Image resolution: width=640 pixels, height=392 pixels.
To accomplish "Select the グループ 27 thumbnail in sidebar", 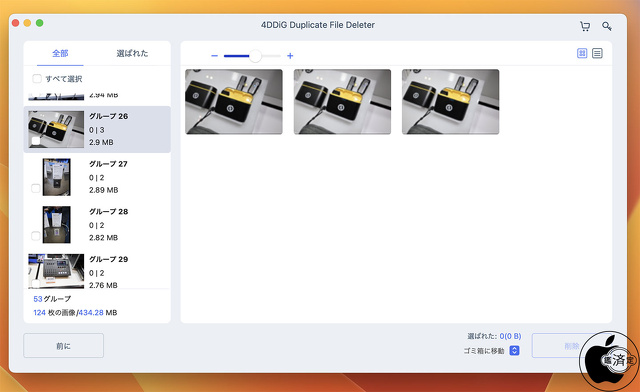I will click(x=56, y=177).
